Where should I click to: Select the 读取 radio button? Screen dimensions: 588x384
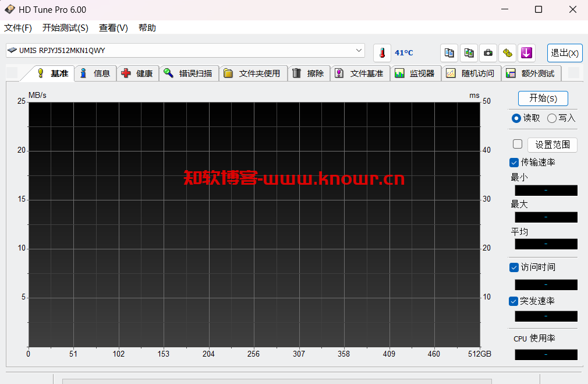coord(516,118)
